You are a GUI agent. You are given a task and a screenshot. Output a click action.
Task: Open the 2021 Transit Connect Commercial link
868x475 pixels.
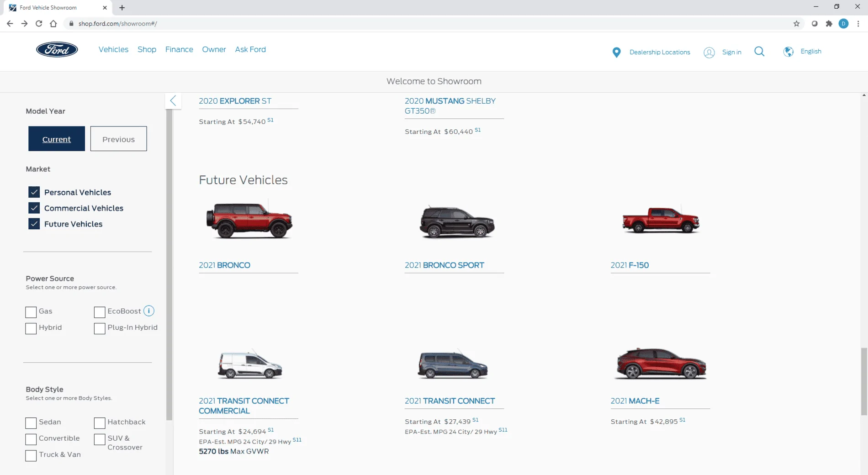244,406
